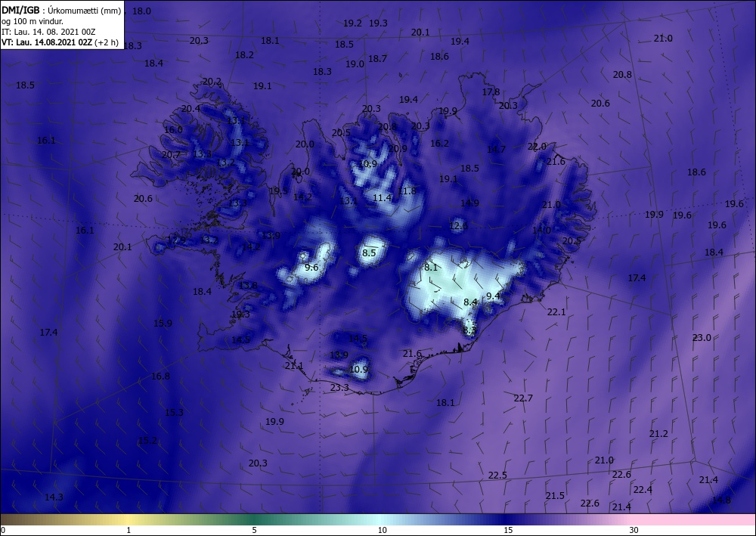This screenshot has width=756, height=536.
Task: Click the map value '8.3'
Action: [469, 330]
